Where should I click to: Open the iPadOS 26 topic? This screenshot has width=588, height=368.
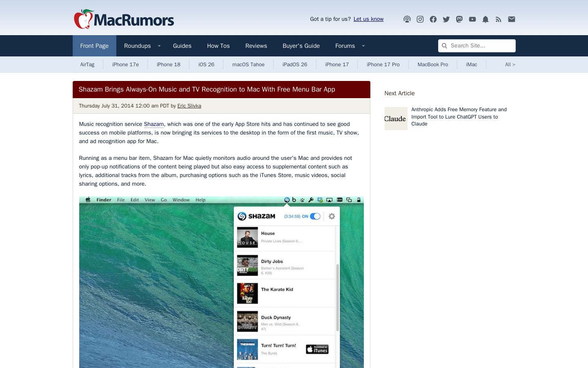click(x=295, y=65)
